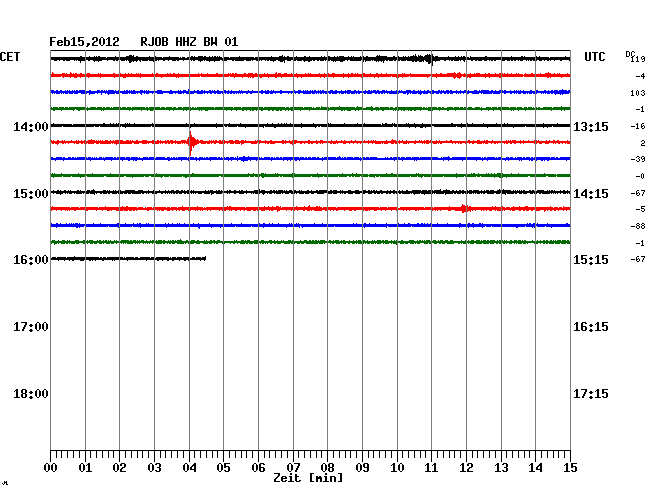Click the DC offset value 2
The width and height of the screenshot is (650, 494).
643,143
